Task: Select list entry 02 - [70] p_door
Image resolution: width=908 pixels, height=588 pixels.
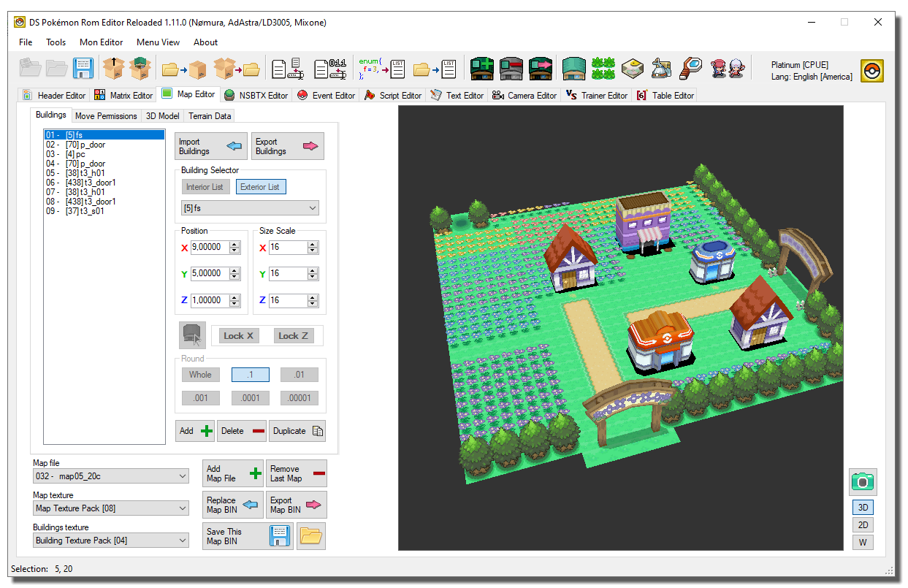Action: pyautogui.click(x=104, y=145)
